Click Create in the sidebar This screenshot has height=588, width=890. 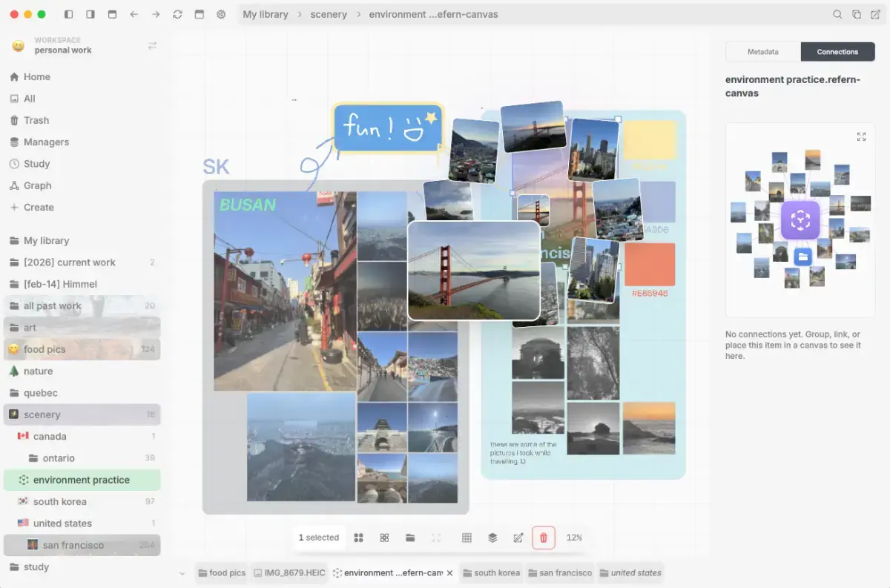click(82, 207)
